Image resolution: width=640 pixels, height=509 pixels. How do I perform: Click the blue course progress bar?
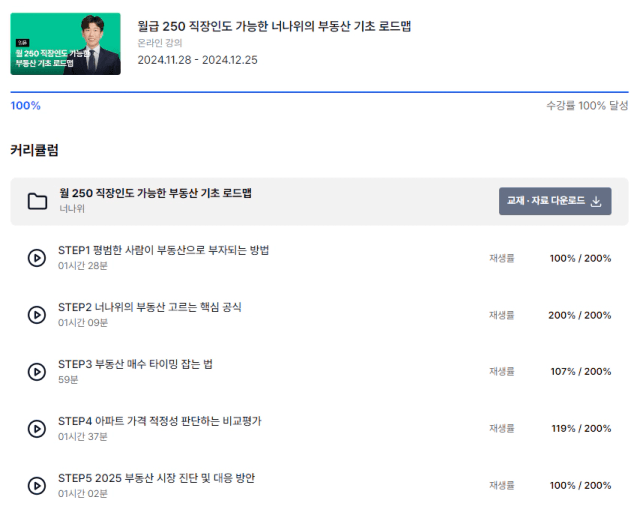pos(319,92)
